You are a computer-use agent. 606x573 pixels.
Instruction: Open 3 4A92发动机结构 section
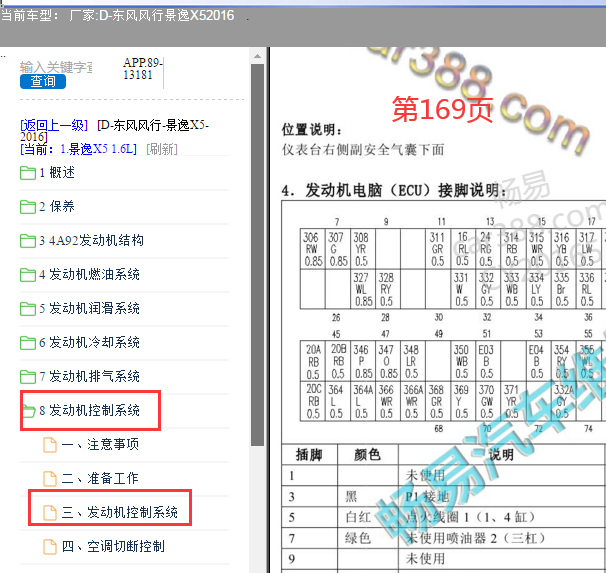point(91,241)
